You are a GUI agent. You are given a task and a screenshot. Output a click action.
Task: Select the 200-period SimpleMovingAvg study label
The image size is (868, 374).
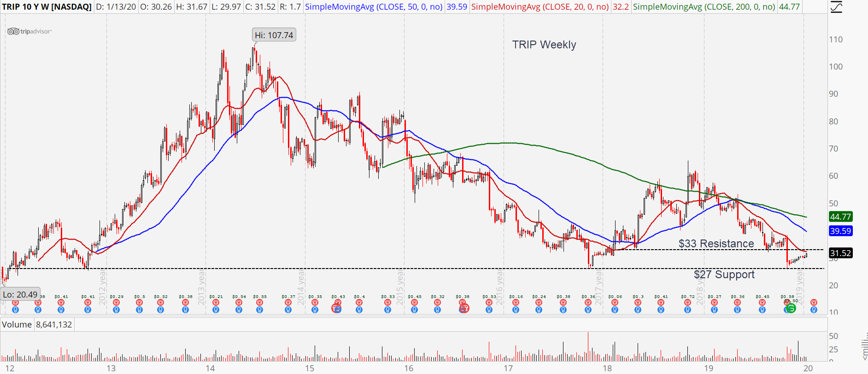coord(704,7)
